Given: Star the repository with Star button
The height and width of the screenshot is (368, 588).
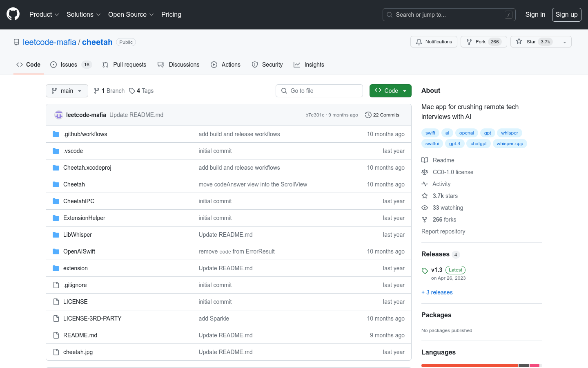Looking at the screenshot, I should (534, 42).
